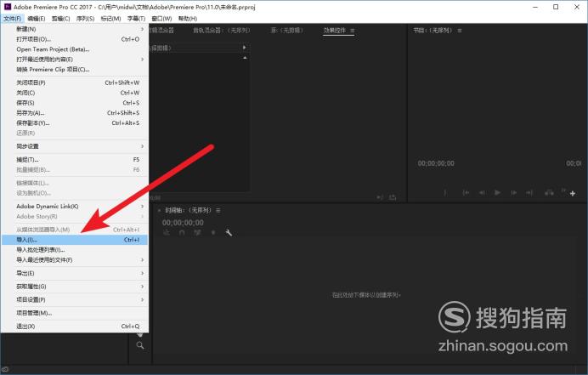Choose 关闭项目(P) menu item
Image resolution: width=588 pixels, height=375 pixels.
(75, 82)
